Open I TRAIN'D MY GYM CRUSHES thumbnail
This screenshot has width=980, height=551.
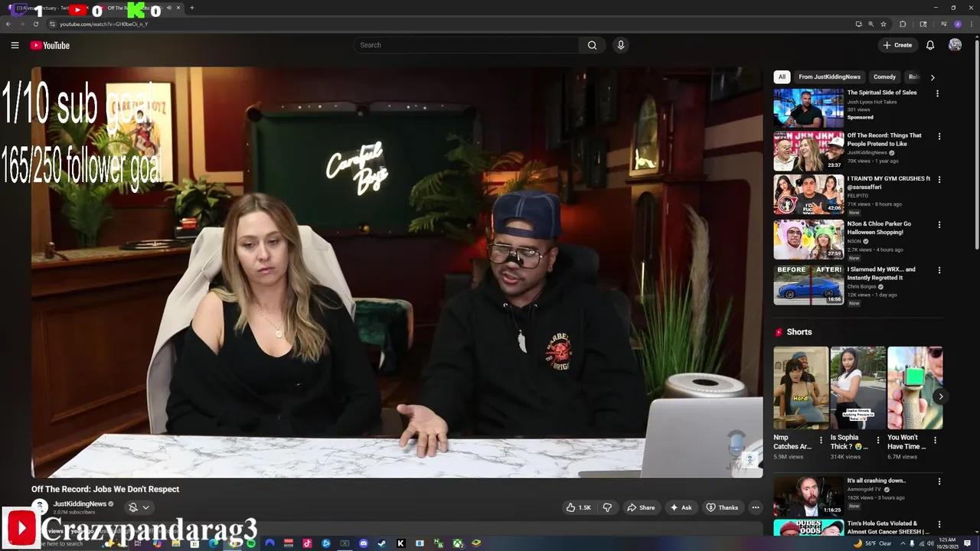tap(808, 195)
